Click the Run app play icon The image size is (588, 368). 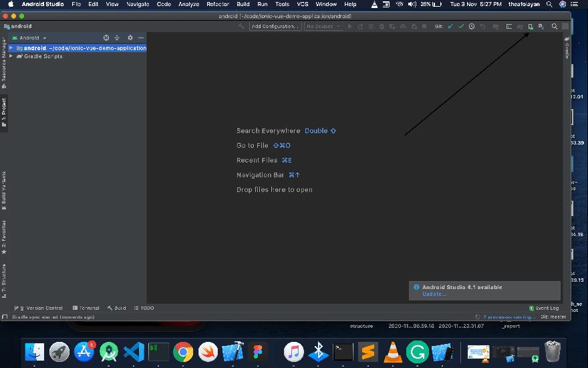[x=350, y=26]
